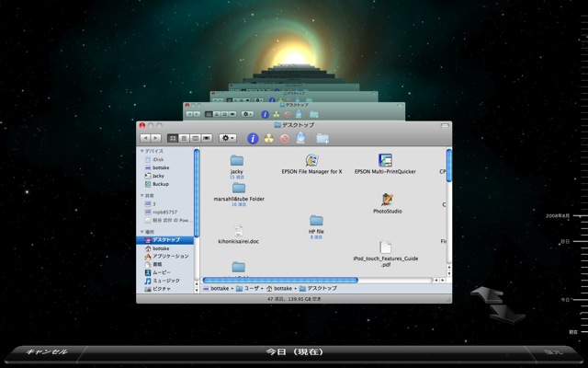This screenshot has height=368, width=588.
Task: Select the jacky folder icon
Action: click(237, 161)
